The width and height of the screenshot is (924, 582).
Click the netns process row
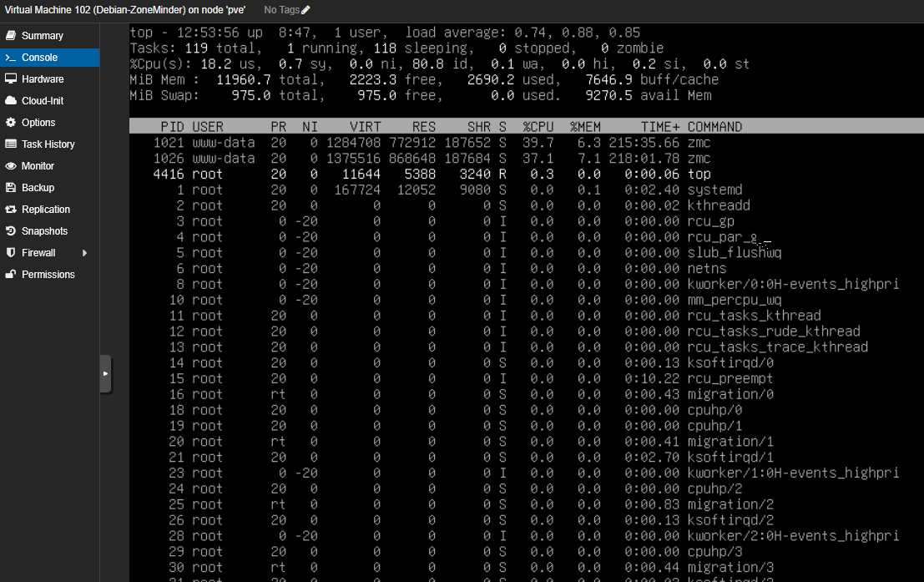452,268
